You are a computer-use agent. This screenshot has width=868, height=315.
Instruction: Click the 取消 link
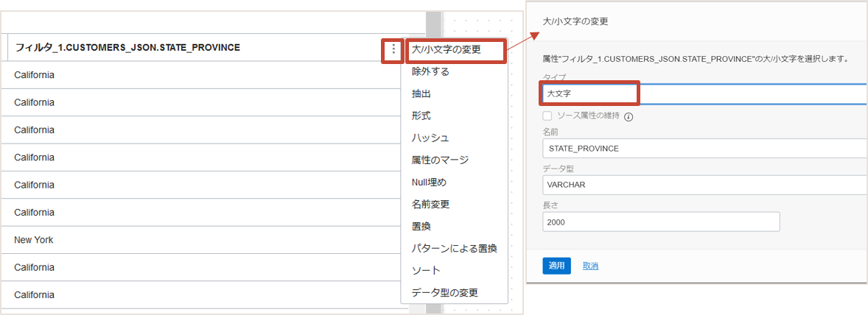click(590, 266)
